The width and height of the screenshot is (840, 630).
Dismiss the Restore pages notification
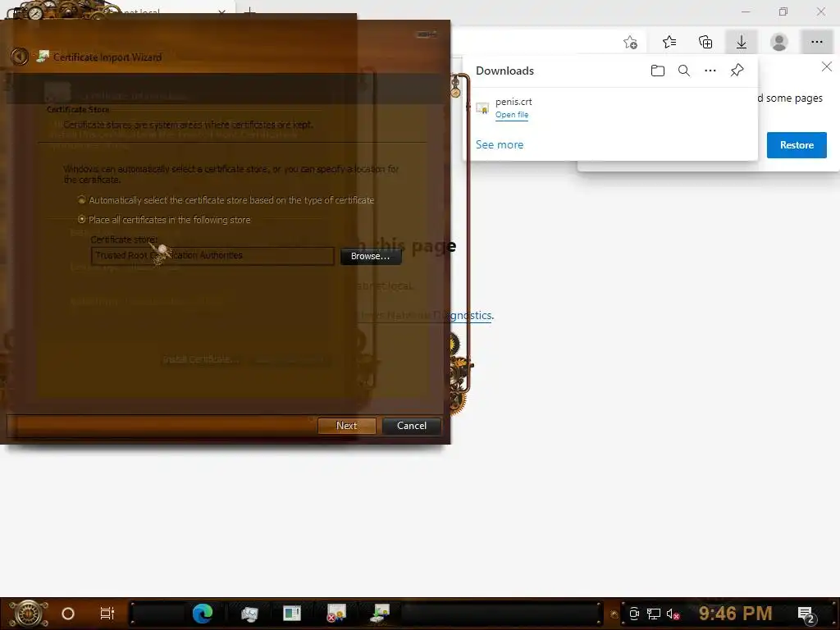click(x=827, y=66)
